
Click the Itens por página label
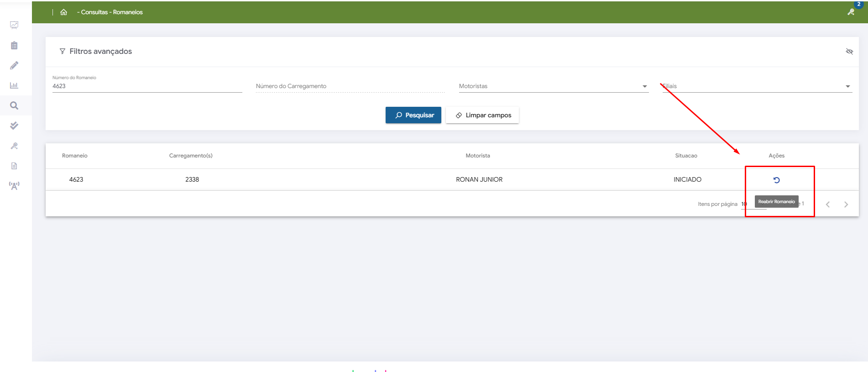[717, 204]
